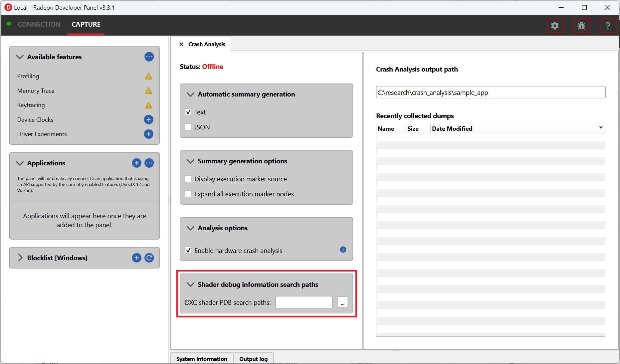Collapse Shader debug information search paths
620x364 pixels.
190,284
